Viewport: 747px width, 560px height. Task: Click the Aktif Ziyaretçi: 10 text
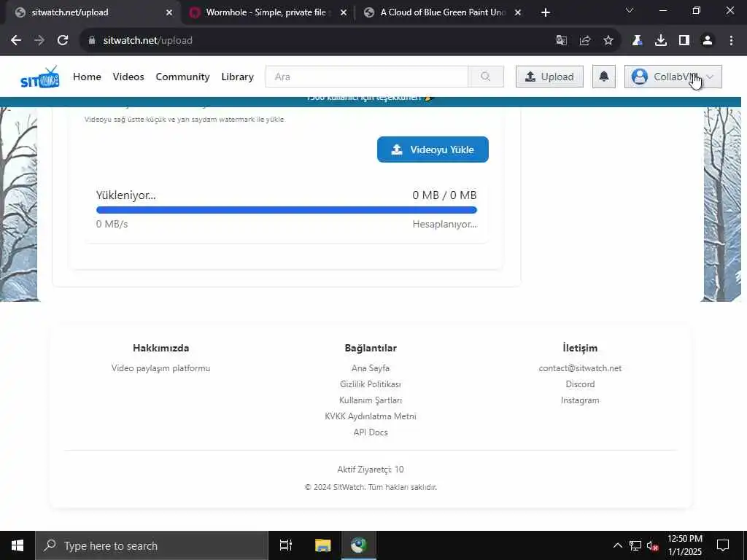pos(371,470)
